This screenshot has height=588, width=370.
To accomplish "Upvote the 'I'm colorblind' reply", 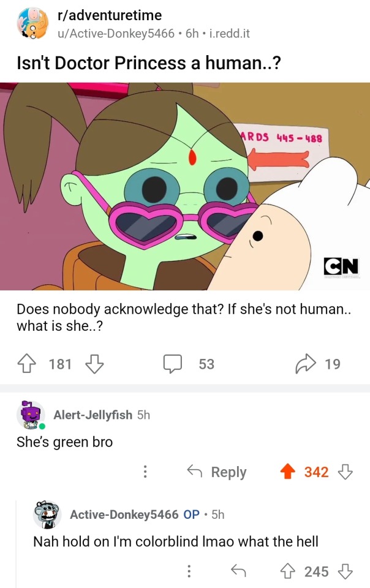I will (x=288, y=571).
